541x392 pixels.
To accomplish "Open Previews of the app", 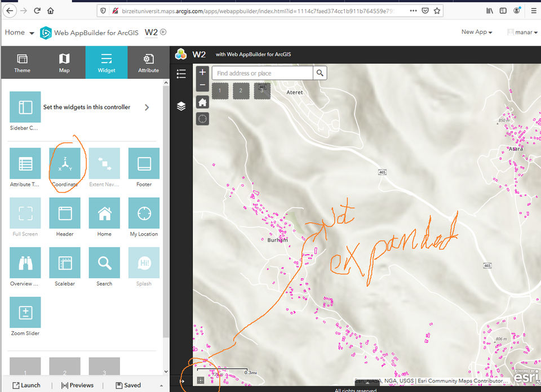I will pos(77,385).
